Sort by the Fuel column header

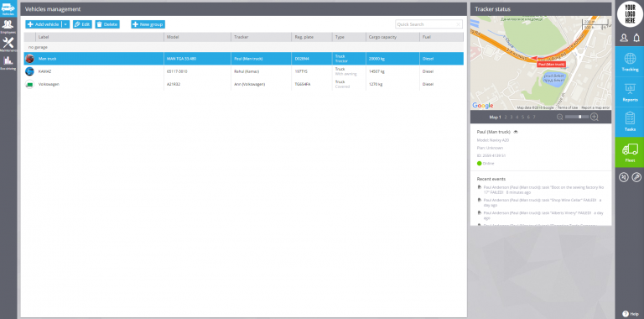tap(442, 37)
